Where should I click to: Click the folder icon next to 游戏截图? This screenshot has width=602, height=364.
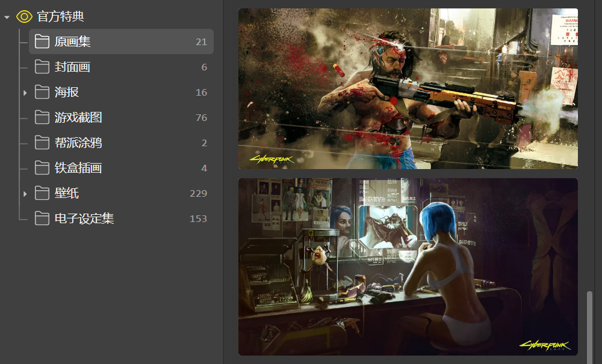42,117
